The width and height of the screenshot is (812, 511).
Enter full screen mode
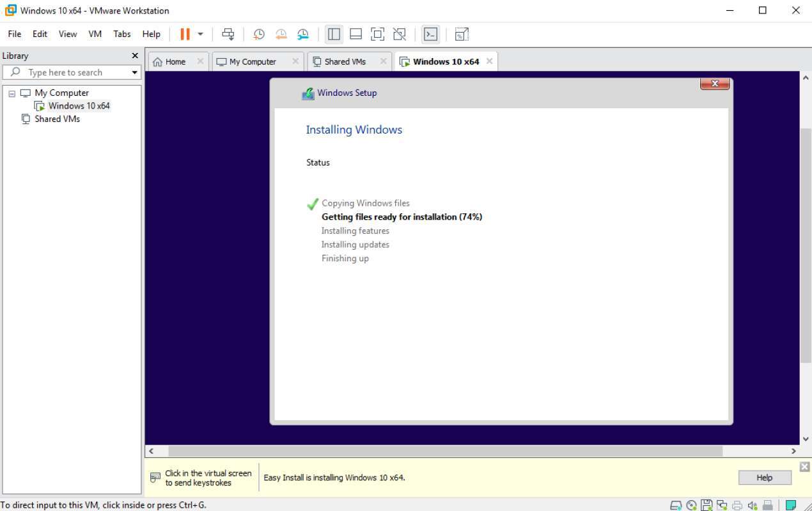click(377, 34)
